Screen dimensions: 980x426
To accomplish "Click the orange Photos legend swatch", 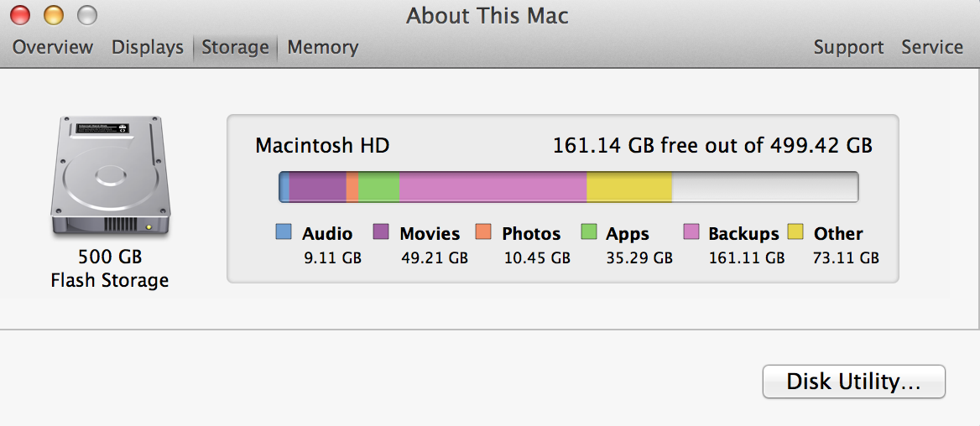I will pos(483,231).
